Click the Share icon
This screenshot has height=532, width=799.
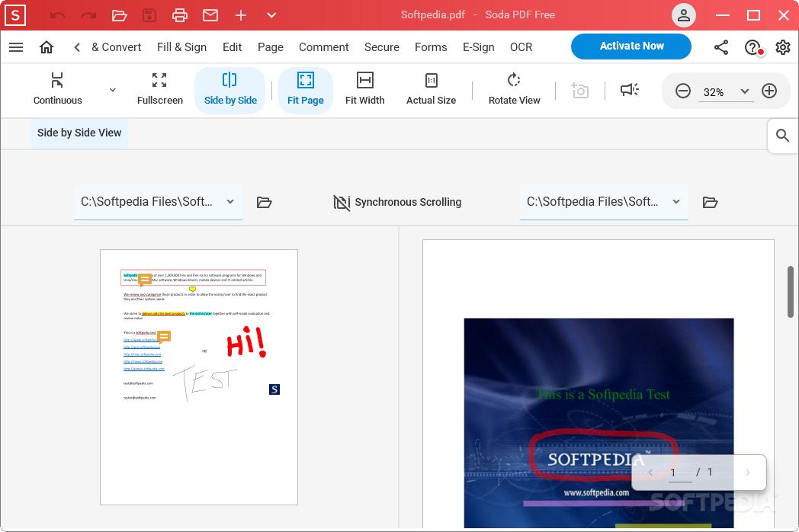click(721, 47)
